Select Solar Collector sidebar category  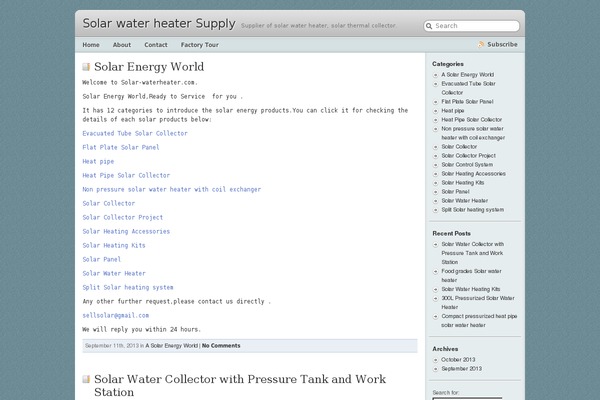pos(459,147)
